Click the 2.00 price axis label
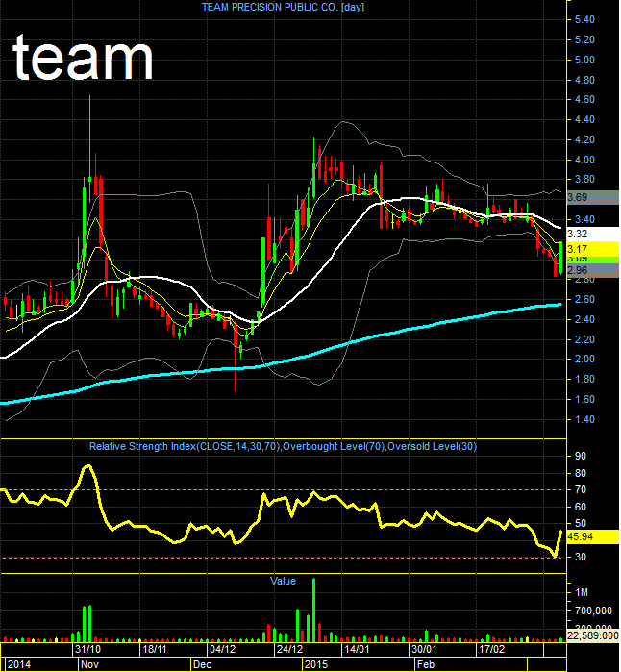The width and height of the screenshot is (621, 672). pyautogui.click(x=584, y=359)
